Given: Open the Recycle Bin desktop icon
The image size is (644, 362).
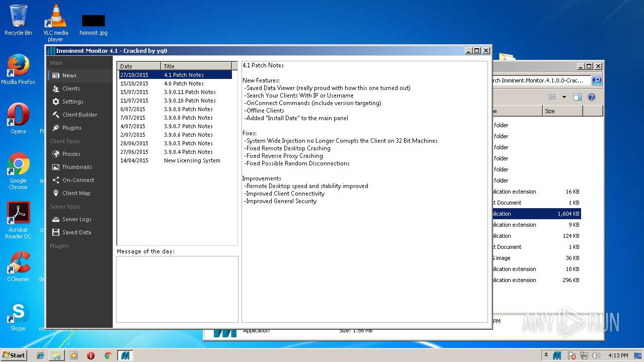Looking at the screenshot, I should tap(18, 20).
